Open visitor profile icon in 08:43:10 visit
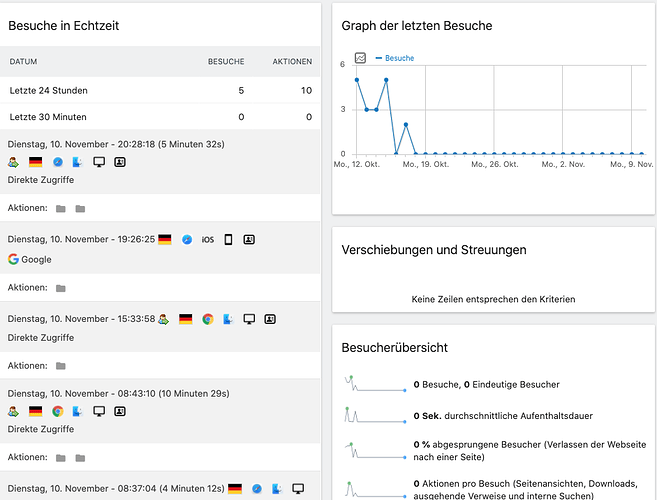Image resolution: width=657 pixels, height=500 pixels. coord(120,412)
